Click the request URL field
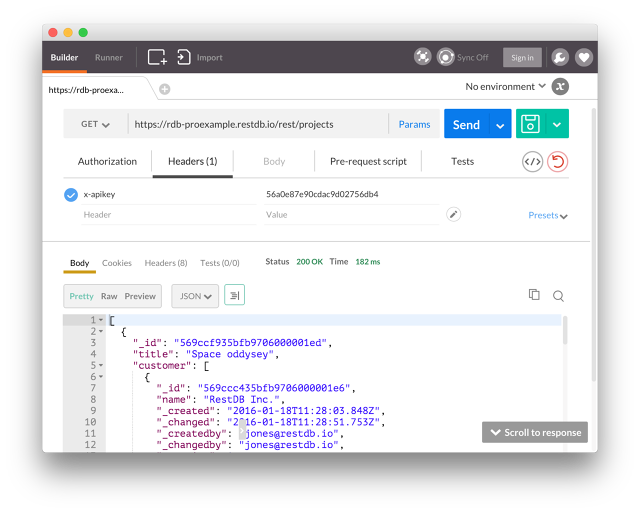Image resolution: width=640 pixels, height=513 pixels. pos(258,124)
